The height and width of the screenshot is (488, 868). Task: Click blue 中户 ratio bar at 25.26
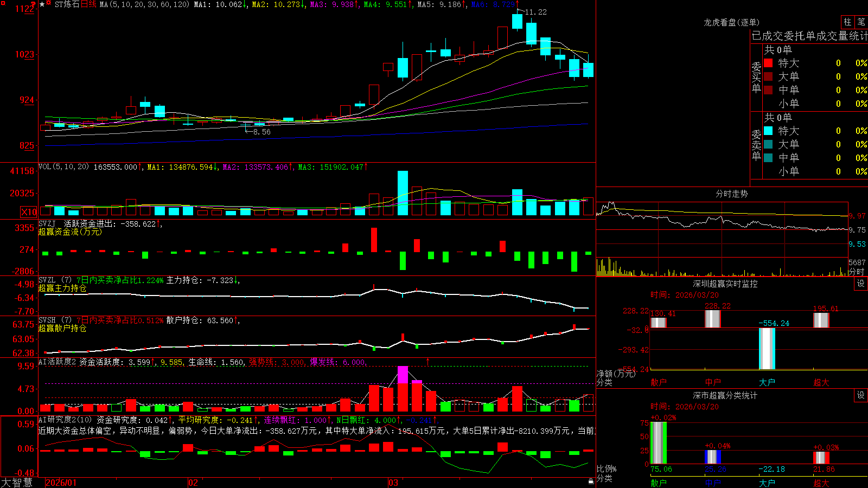713,457
